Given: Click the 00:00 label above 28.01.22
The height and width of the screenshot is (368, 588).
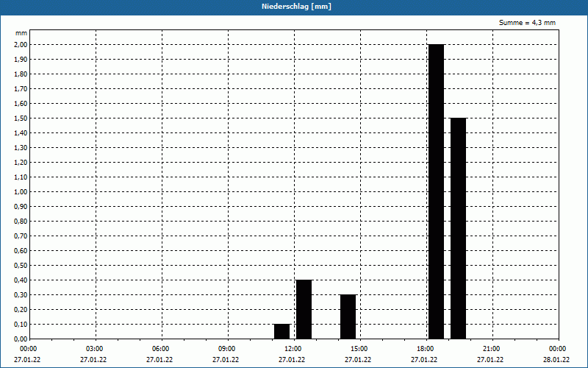Looking at the screenshot, I should point(558,349).
